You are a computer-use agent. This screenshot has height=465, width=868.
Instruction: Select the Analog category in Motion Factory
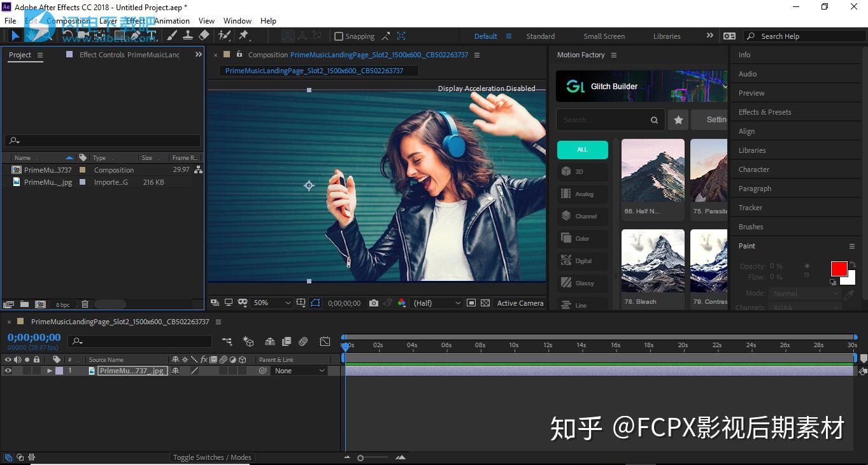583,194
